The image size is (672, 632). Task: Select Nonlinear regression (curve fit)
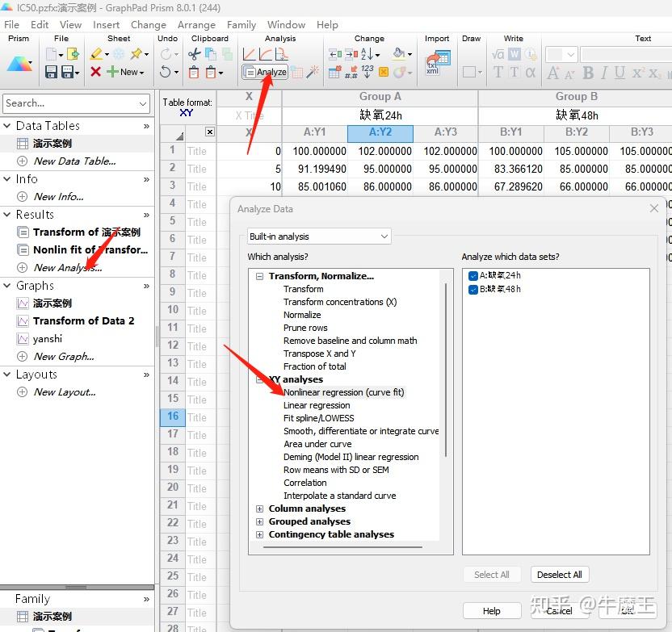point(344,392)
